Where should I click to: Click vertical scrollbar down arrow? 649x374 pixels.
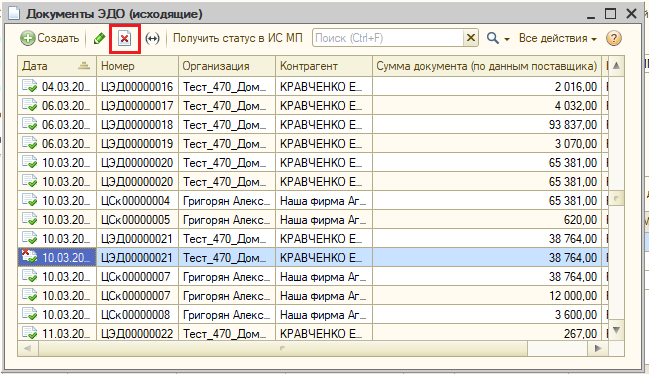(616, 330)
